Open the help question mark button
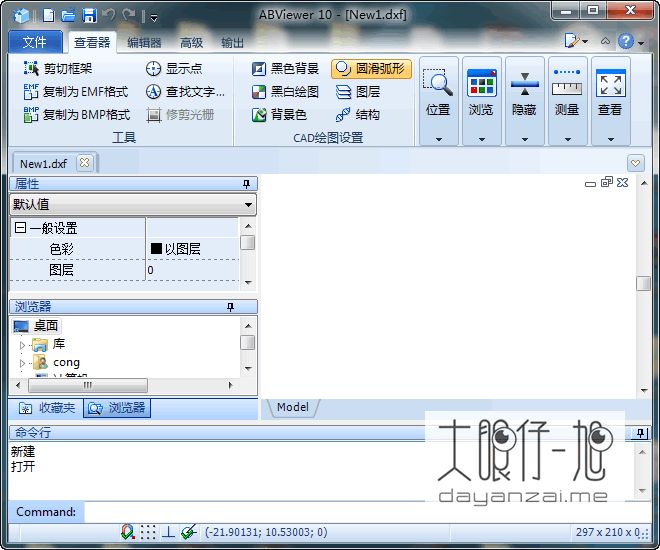Image resolution: width=660 pixels, height=550 pixels. pos(626,41)
